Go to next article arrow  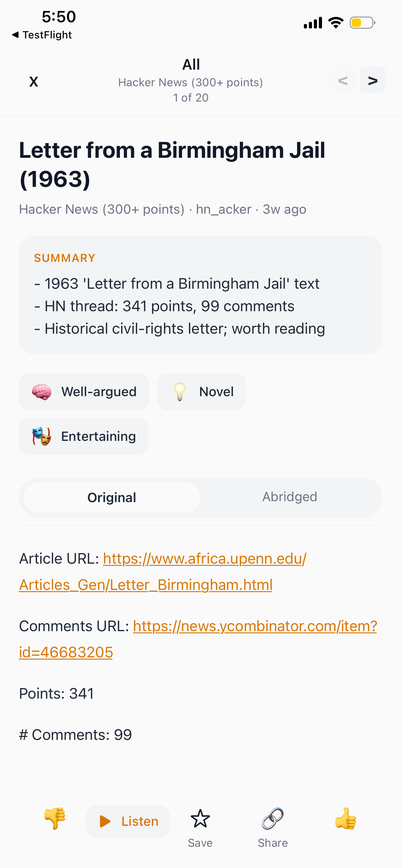click(372, 80)
